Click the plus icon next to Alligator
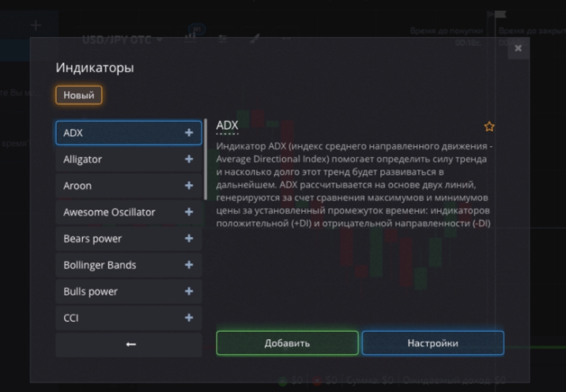566x392 pixels. click(x=188, y=159)
